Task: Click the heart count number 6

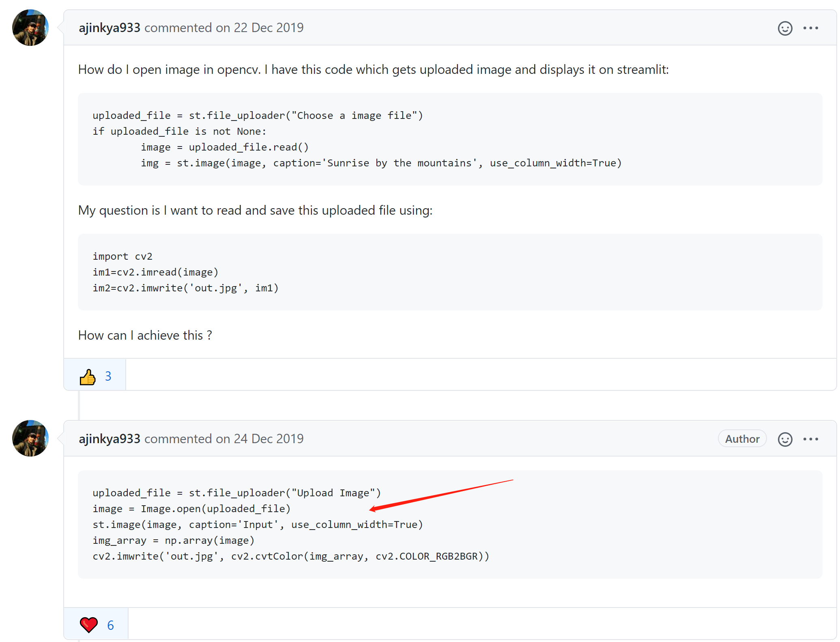Action: (x=110, y=625)
